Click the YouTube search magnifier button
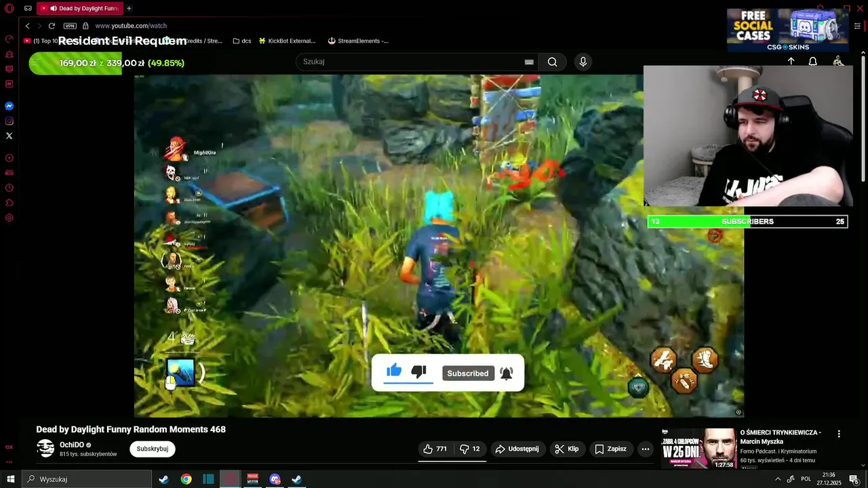This screenshot has height=488, width=868. [x=553, y=62]
